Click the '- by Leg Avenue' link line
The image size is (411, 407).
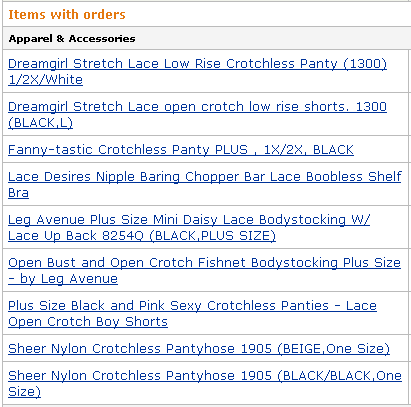[x=63, y=279]
